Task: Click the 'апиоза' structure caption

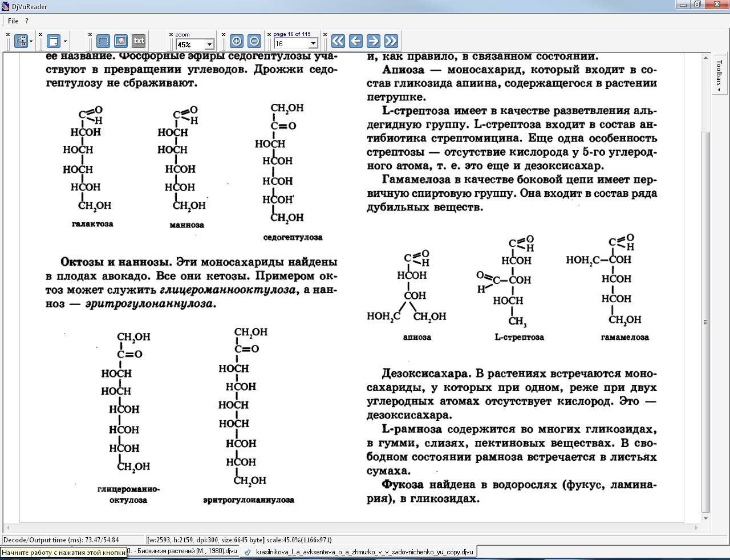Action: (x=417, y=337)
